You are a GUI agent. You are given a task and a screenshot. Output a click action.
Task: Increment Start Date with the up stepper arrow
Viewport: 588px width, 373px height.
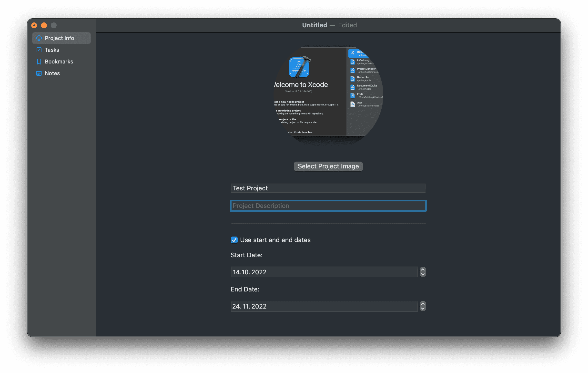[423, 269]
